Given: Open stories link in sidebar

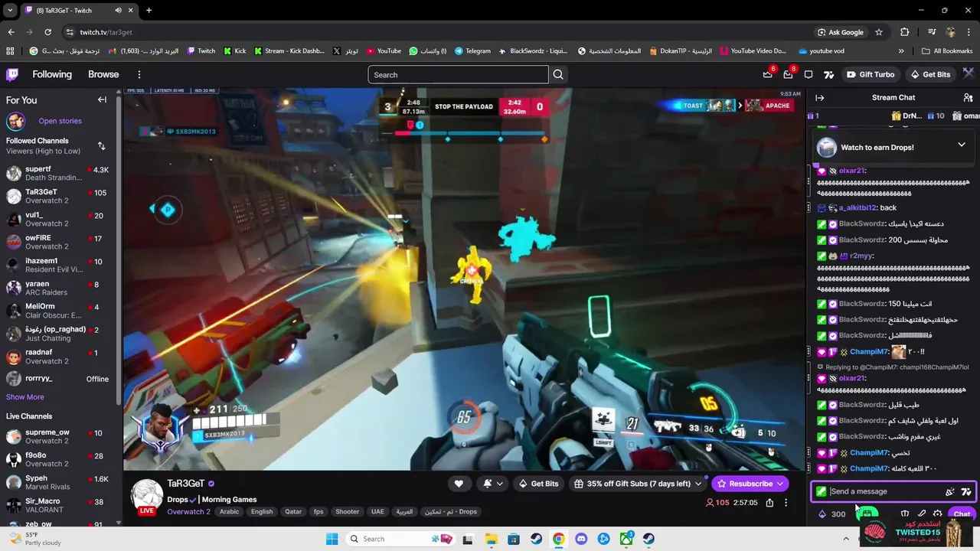Looking at the screenshot, I should point(60,121).
